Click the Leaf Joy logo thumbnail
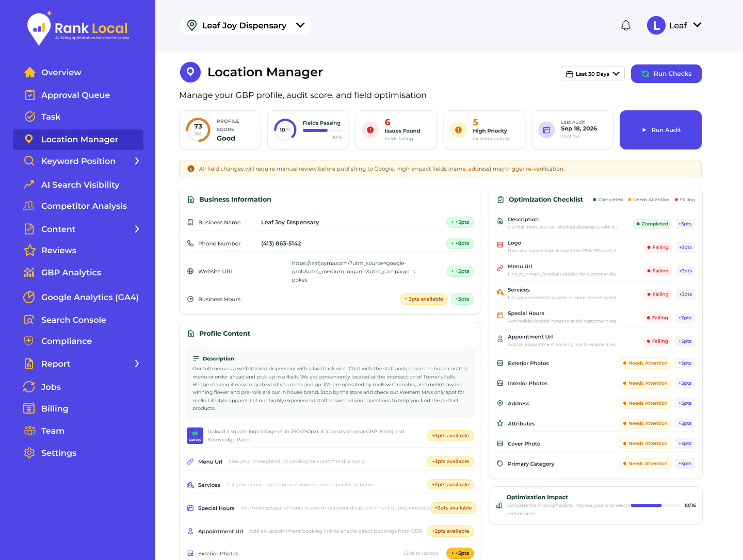The image size is (743, 560). 195,436
